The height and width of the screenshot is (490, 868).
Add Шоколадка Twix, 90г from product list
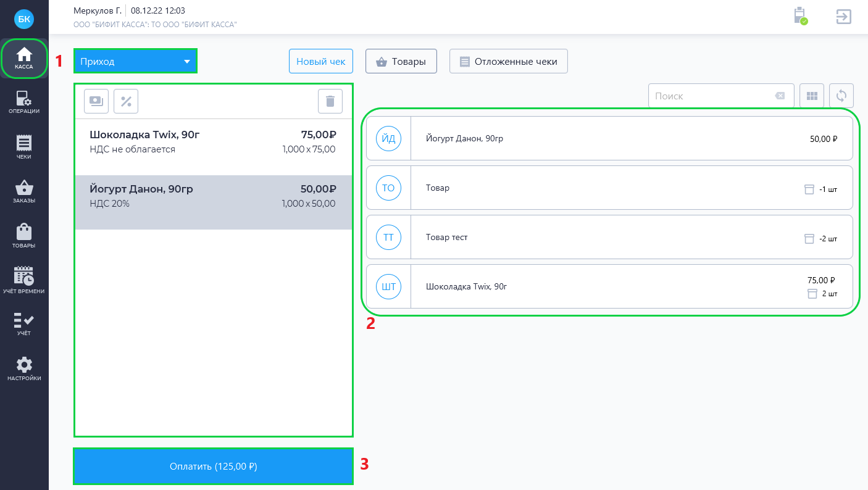609,286
